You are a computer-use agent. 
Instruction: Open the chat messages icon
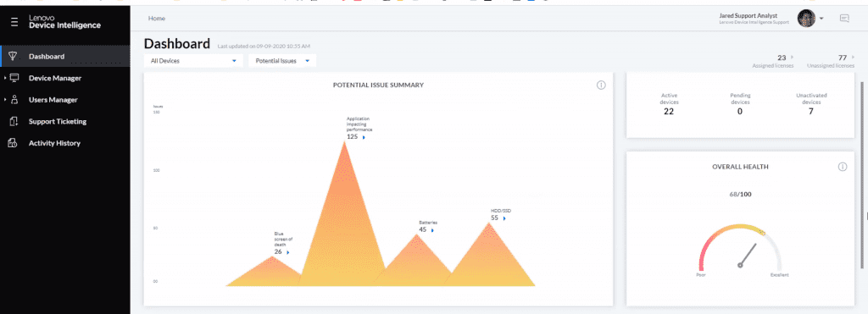click(x=844, y=19)
